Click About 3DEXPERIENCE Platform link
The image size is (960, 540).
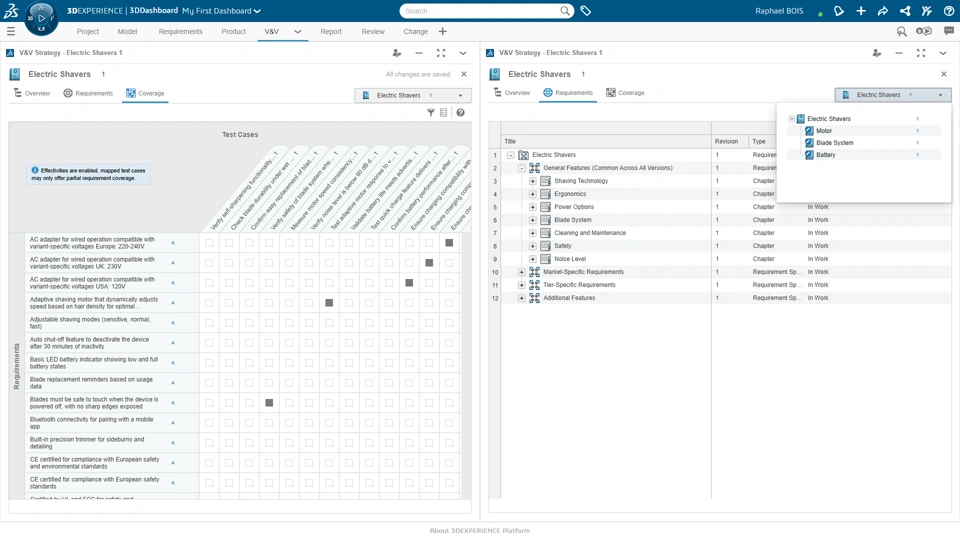tap(480, 531)
